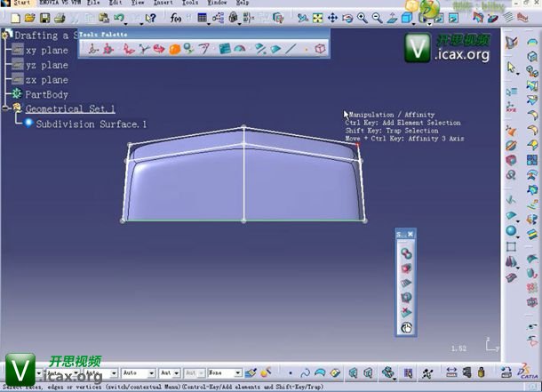Click the orange solid icon in Tools Palette
Viewport: 542px width, 392px height.
pyautogui.click(x=175, y=49)
